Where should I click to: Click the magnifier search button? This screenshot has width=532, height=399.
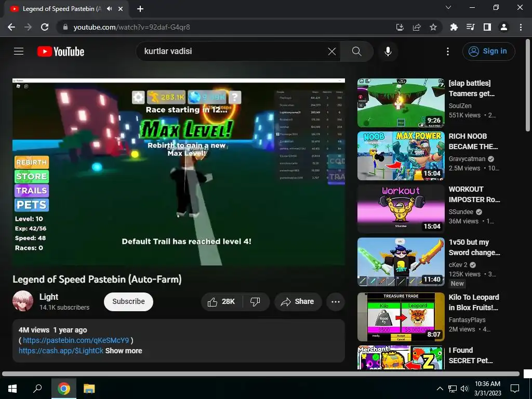pyautogui.click(x=356, y=51)
